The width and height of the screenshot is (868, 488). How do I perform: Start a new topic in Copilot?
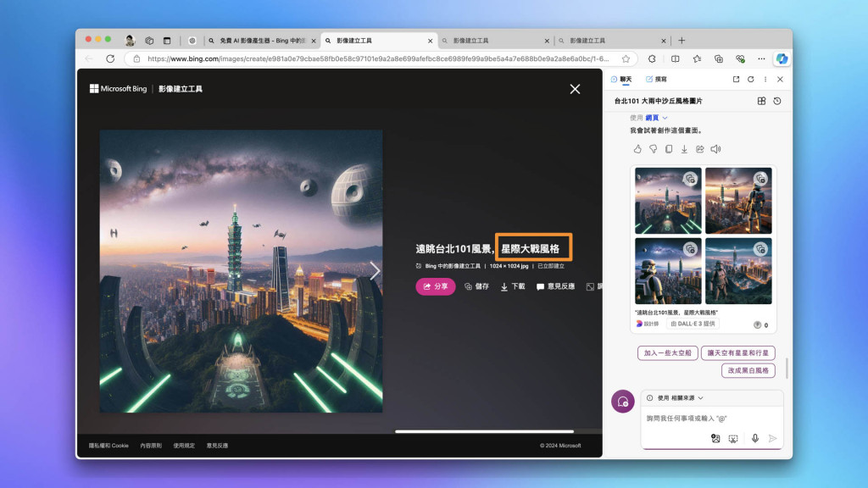(623, 402)
